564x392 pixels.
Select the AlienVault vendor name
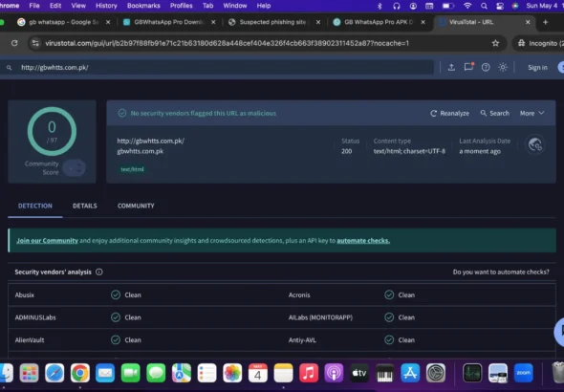tap(30, 339)
